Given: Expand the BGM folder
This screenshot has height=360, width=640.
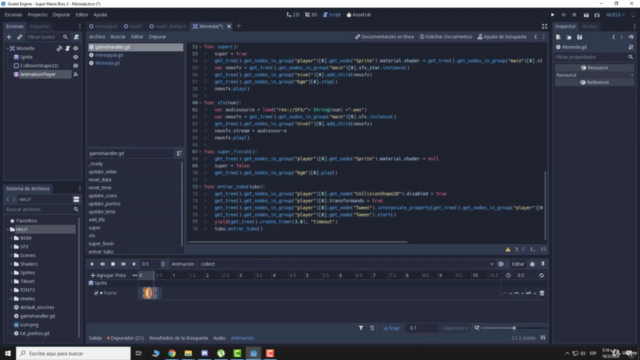Looking at the screenshot, I should click(11, 238).
